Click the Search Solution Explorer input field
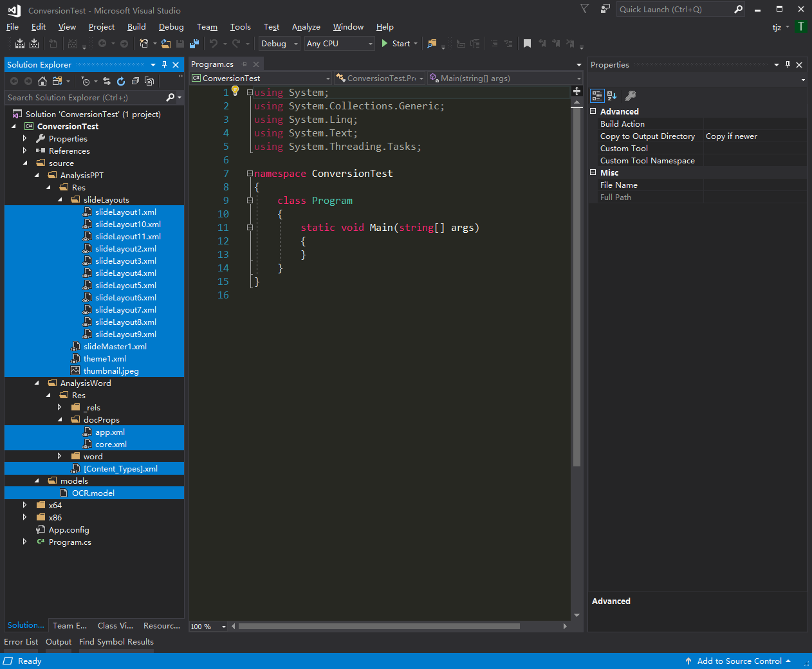Viewport: 812px width, 669px height. point(85,97)
